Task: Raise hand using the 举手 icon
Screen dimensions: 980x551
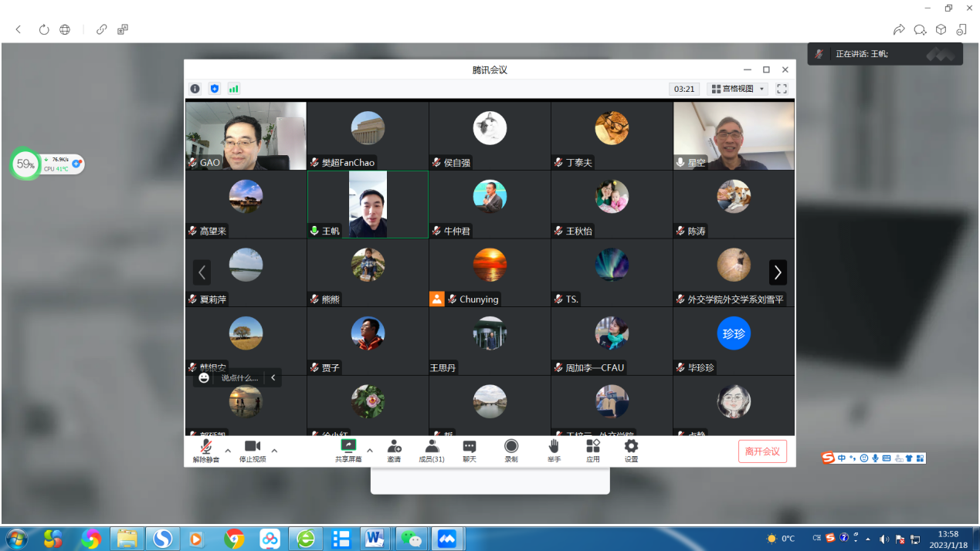Action: pos(554,451)
